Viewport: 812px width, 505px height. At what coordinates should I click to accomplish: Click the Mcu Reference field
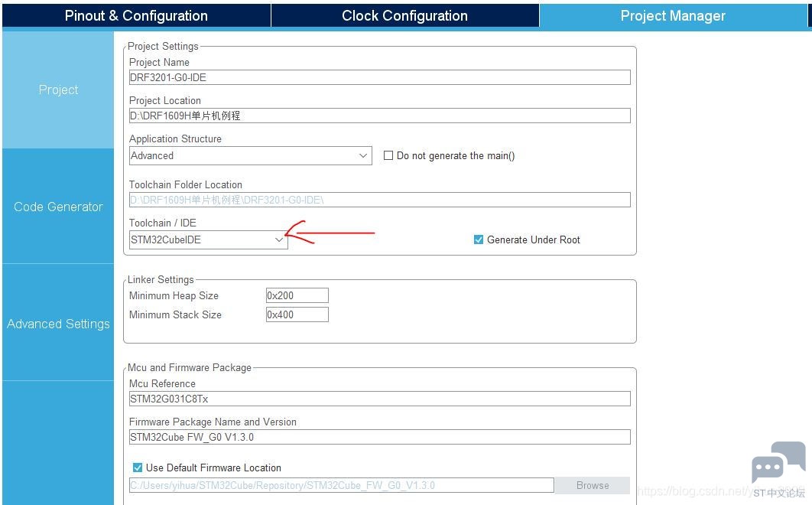[379, 399]
